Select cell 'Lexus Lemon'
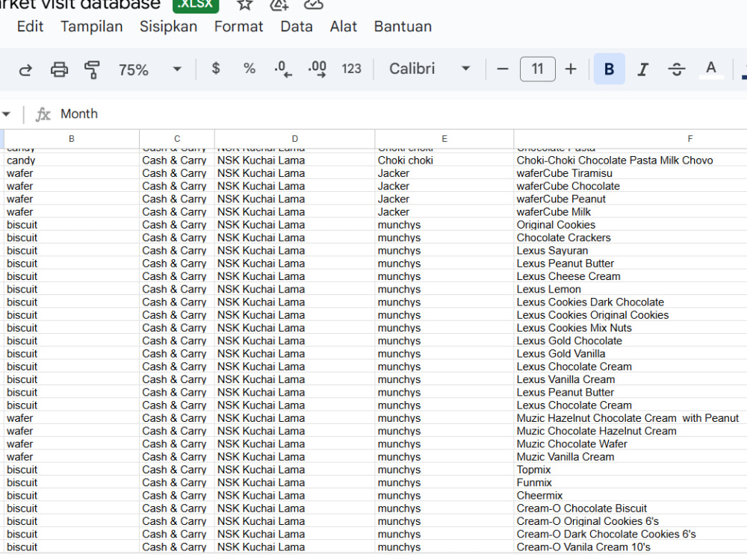The image size is (747, 560). [630, 289]
